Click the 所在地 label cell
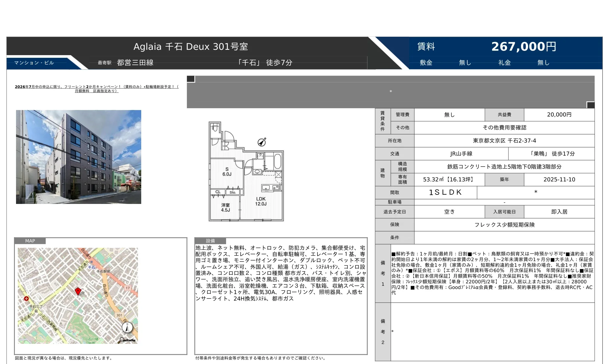Screen dimensions: 610x364 pos(395,141)
